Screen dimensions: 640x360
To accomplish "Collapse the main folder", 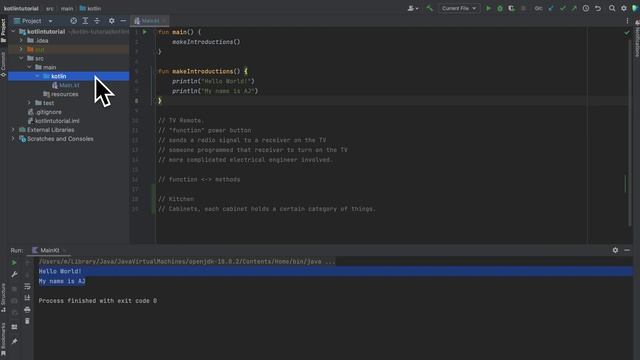I will (29, 67).
